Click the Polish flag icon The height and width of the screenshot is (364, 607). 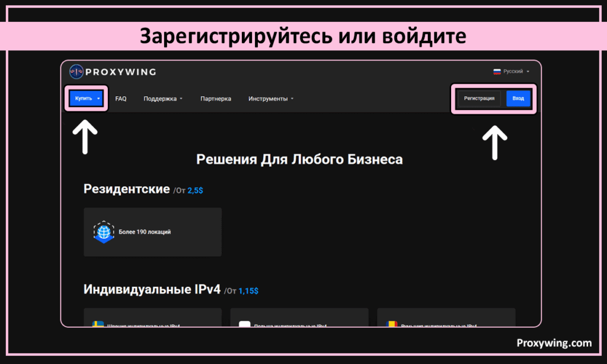(245, 324)
